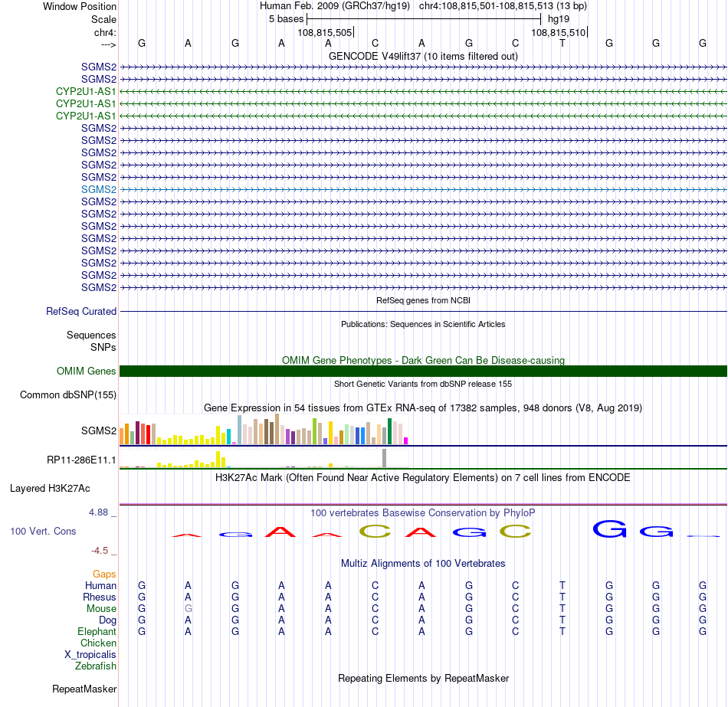Click the Window Position track label
The image size is (728, 707).
80,6
